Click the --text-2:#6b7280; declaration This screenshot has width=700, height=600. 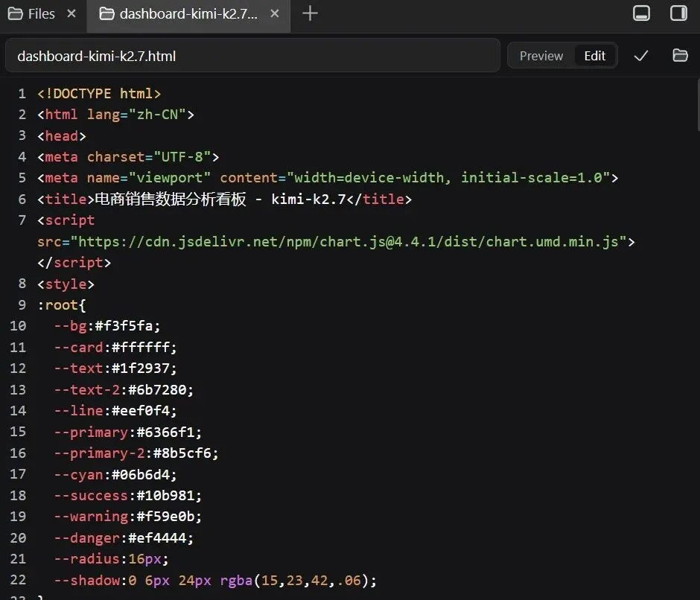pos(124,390)
